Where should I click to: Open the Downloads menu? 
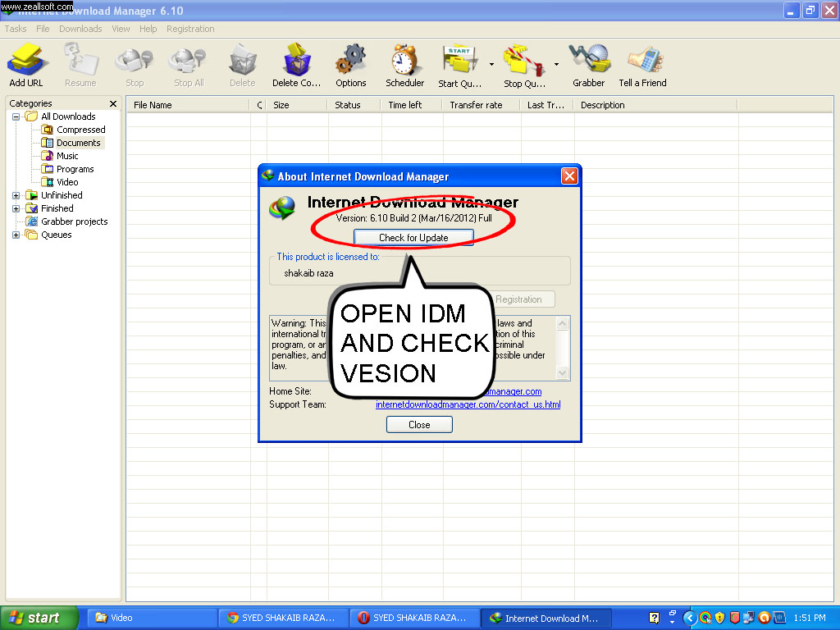tap(80, 29)
